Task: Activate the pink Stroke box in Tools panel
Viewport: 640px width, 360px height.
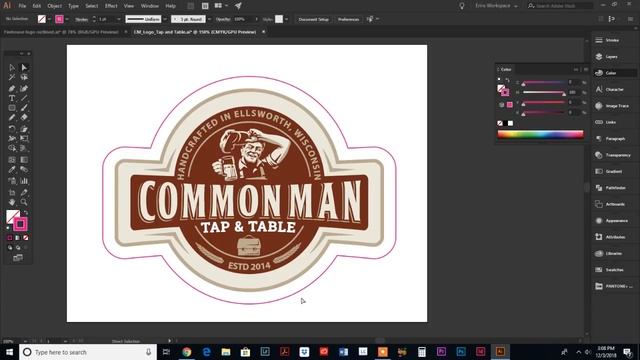Action: 20,224
